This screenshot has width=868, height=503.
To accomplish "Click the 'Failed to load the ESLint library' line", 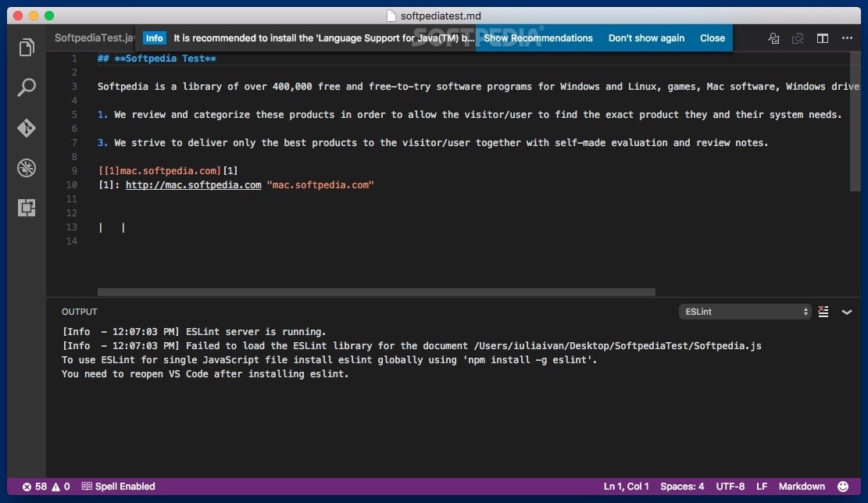I will tap(411, 345).
